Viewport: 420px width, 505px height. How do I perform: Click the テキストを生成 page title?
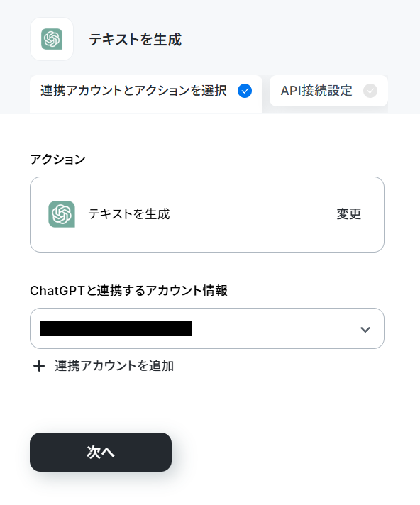pyautogui.click(x=136, y=40)
